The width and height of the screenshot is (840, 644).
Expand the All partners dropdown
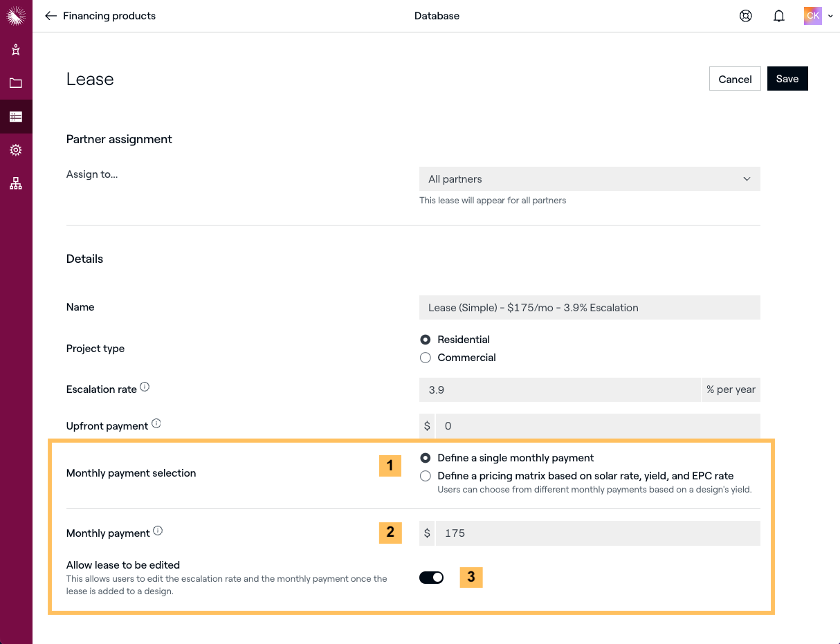click(x=590, y=179)
